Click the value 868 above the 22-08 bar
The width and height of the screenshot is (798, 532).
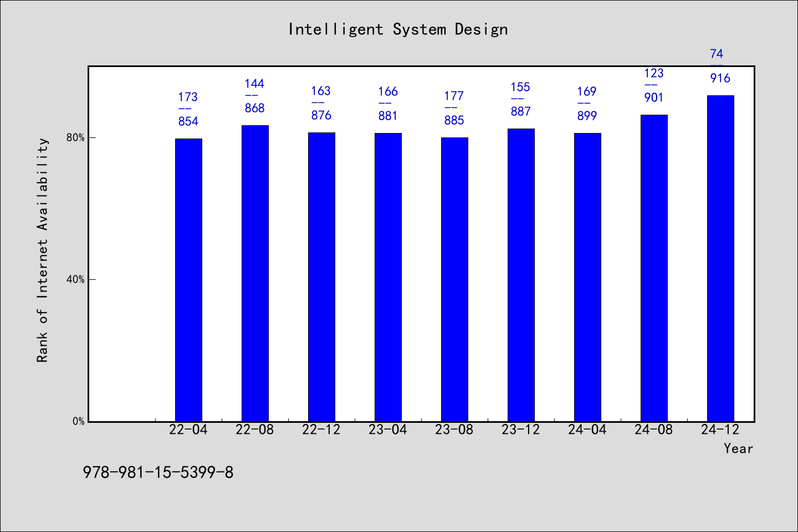pyautogui.click(x=255, y=108)
